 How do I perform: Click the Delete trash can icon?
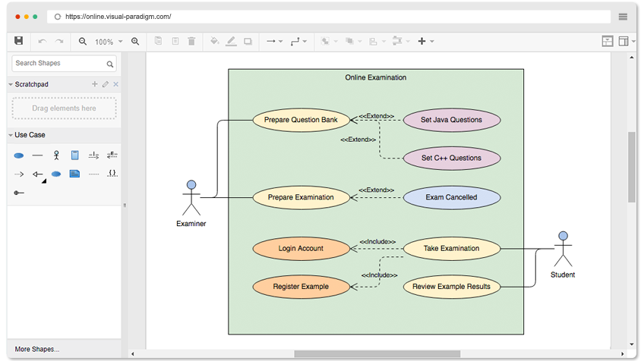(x=191, y=41)
